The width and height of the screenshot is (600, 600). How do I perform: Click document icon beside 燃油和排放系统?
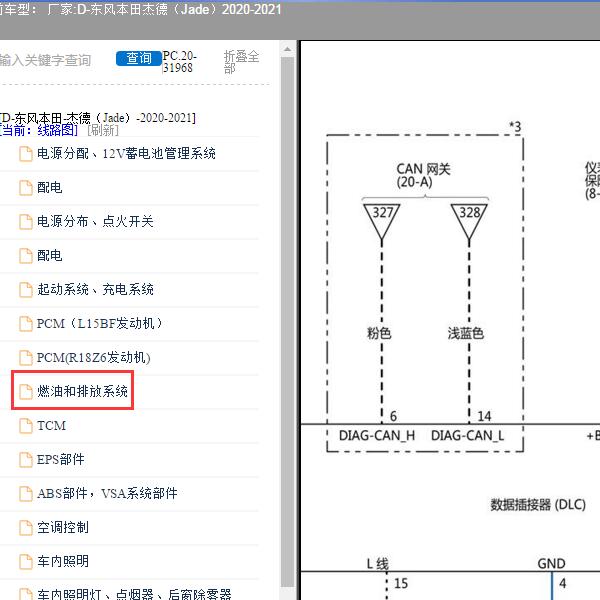[26, 392]
